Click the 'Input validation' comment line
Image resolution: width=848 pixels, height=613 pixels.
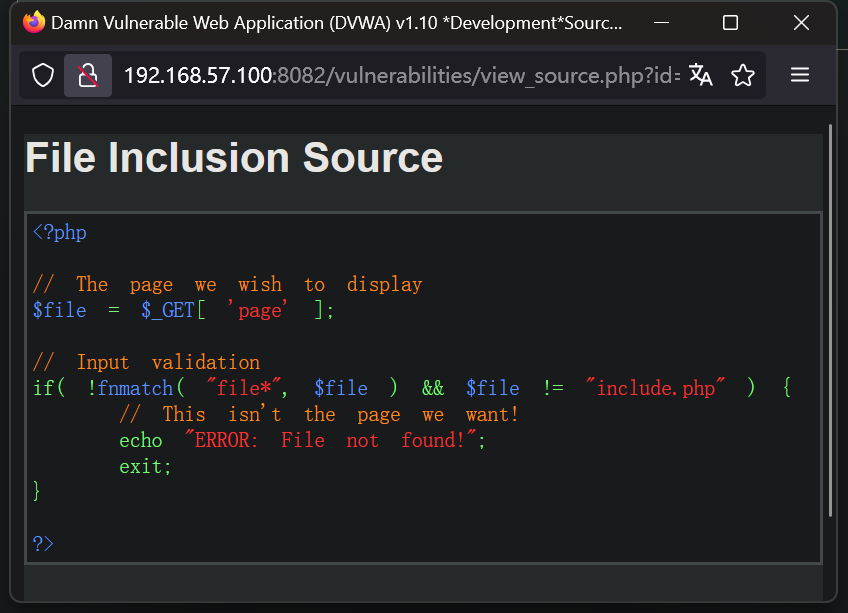(146, 362)
